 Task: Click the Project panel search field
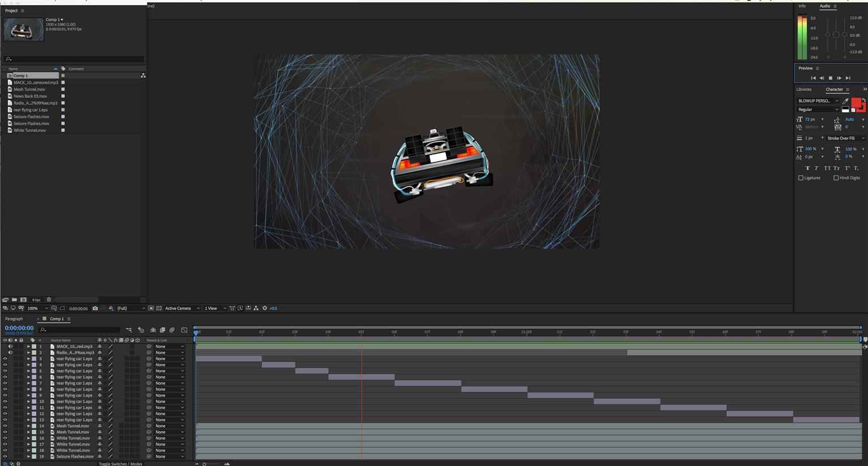pos(74,59)
